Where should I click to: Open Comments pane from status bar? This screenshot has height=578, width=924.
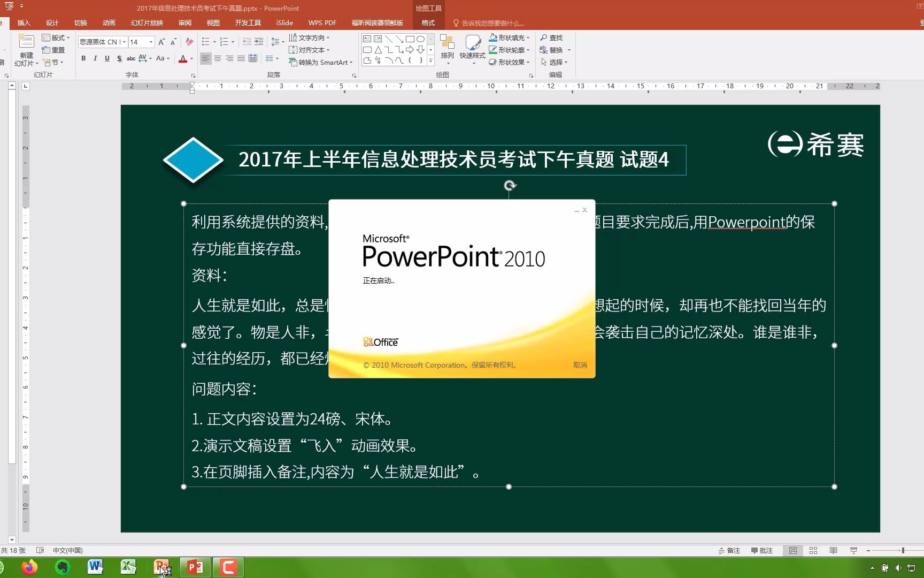point(762,551)
